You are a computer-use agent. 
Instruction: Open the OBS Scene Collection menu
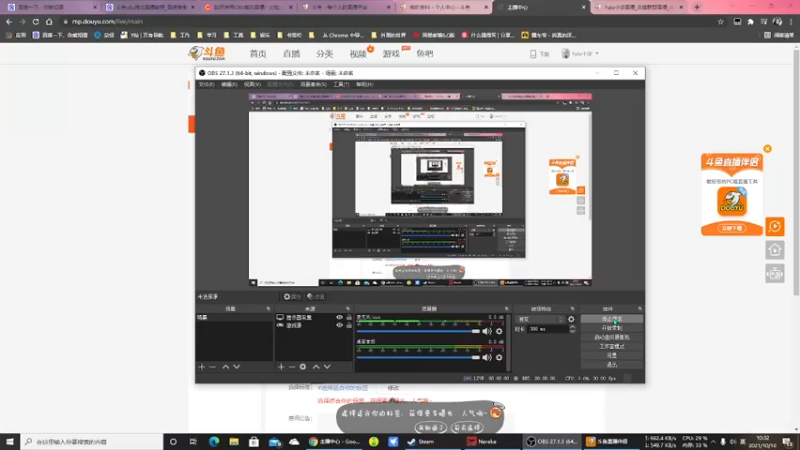313,84
